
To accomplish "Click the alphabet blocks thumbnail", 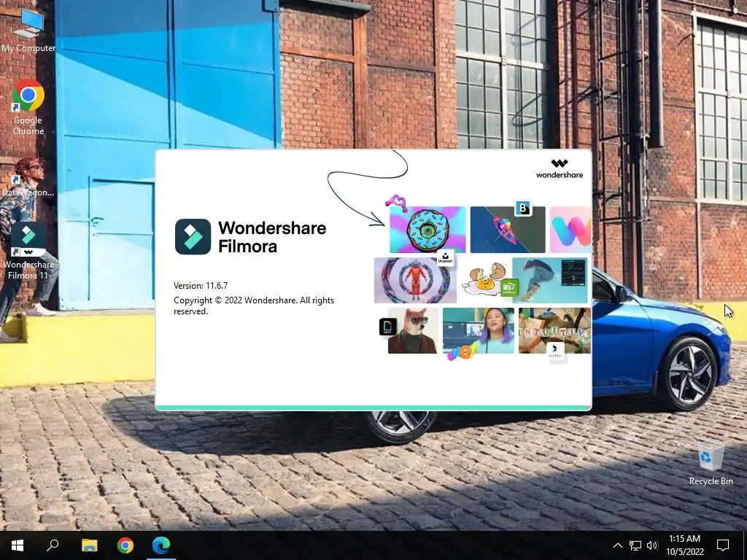I will point(554,330).
